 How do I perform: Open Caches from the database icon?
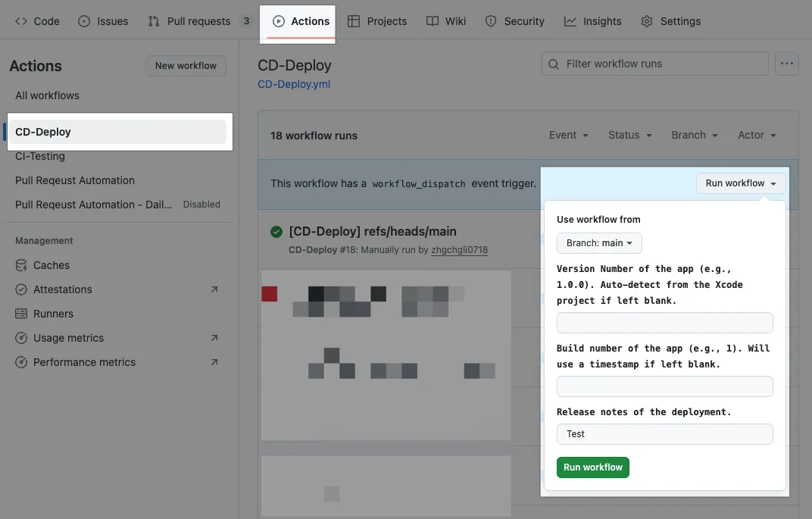click(x=21, y=265)
